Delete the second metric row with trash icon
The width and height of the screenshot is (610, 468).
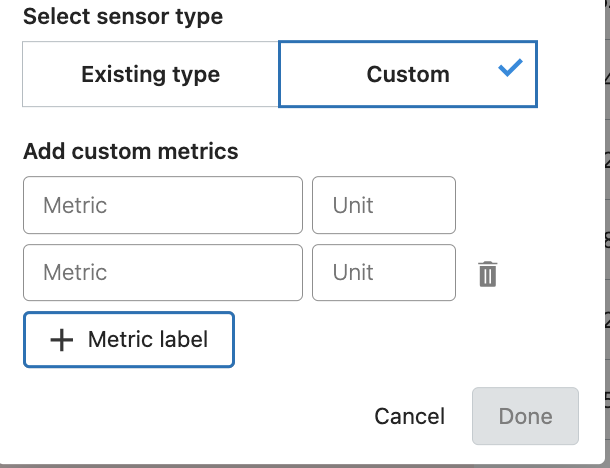click(x=487, y=273)
